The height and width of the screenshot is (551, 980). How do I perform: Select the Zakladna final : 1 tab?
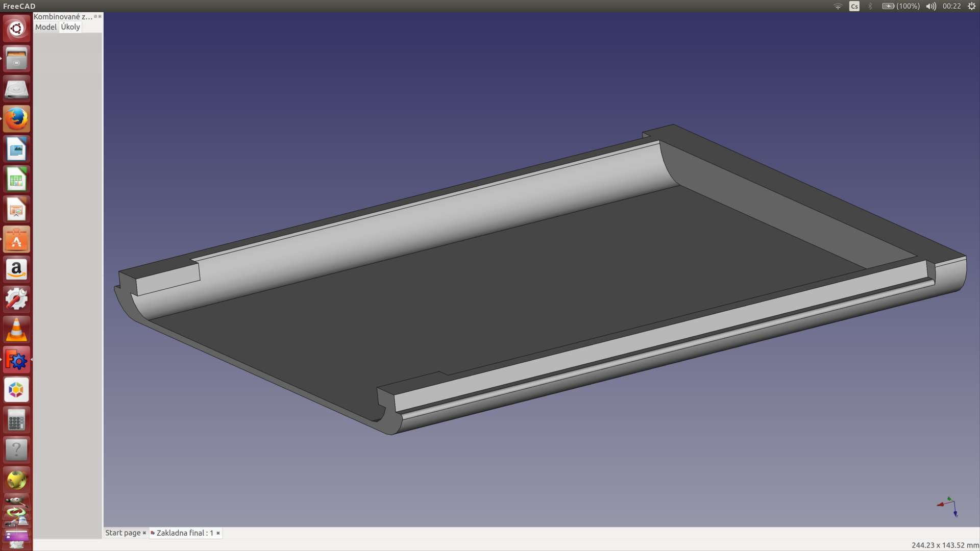click(x=184, y=533)
